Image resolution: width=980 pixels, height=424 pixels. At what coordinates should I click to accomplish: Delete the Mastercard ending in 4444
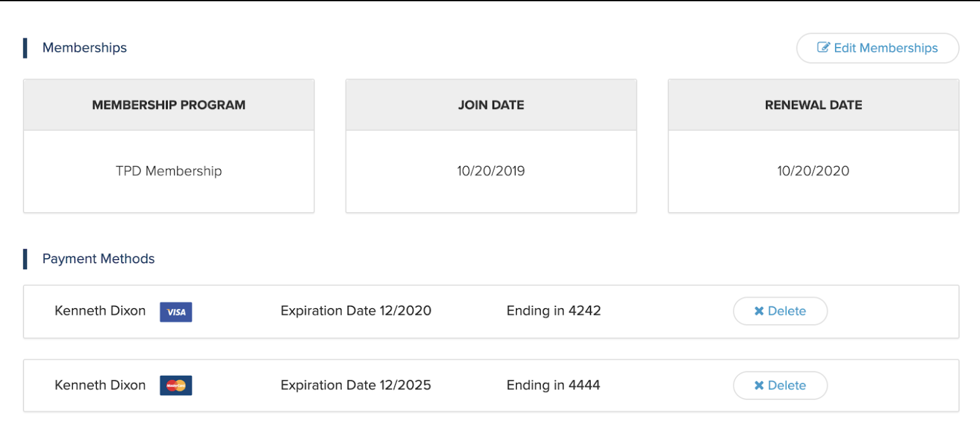[x=780, y=385]
